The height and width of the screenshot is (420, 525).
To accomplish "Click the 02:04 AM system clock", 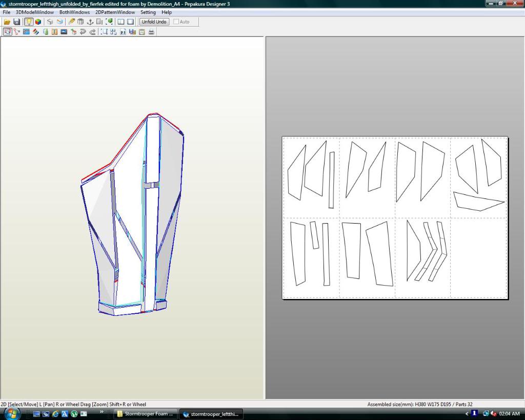I will coord(509,414).
